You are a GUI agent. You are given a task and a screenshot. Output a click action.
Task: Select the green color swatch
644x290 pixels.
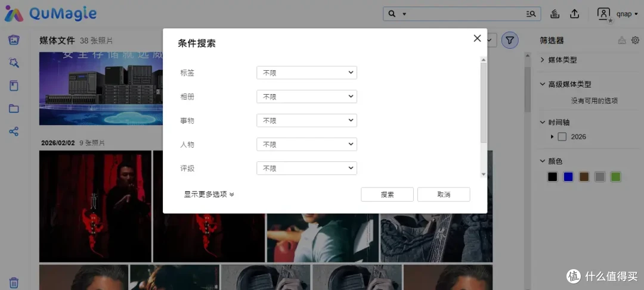point(615,177)
